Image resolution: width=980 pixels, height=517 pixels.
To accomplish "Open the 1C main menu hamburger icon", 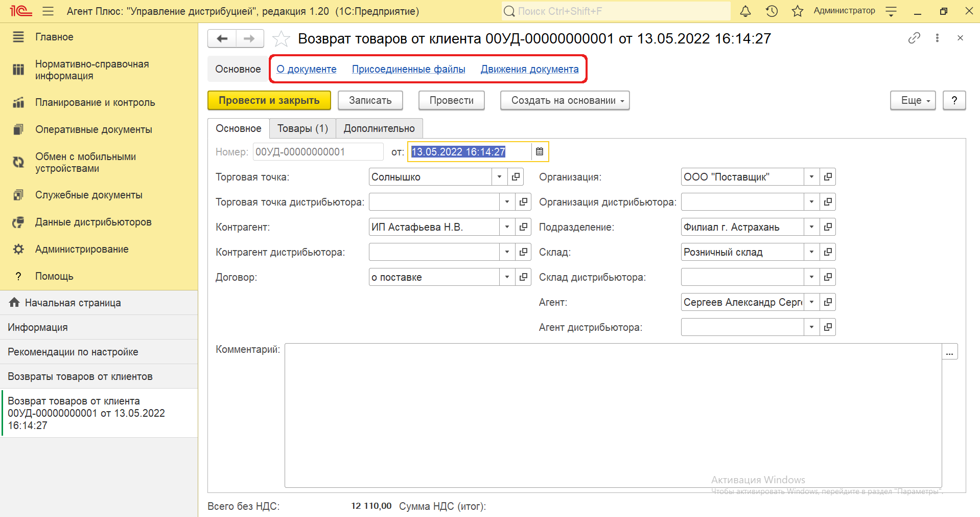I will coord(48,11).
